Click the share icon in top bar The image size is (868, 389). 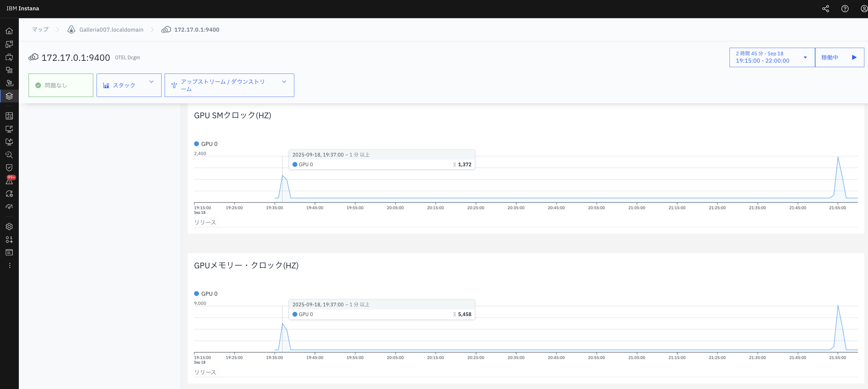826,9
